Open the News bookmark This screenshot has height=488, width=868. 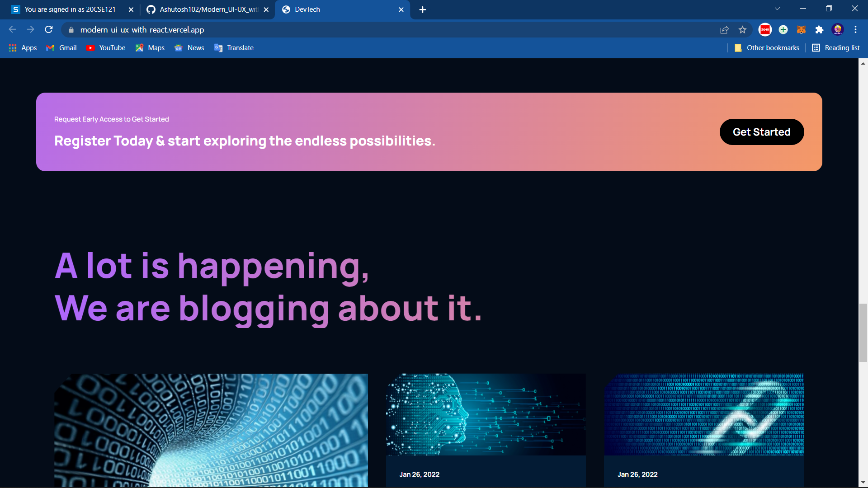point(189,48)
